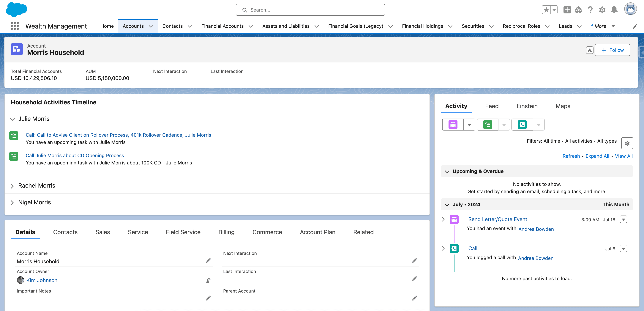
Task: Edit the Account Name field pencil
Action: tap(208, 261)
